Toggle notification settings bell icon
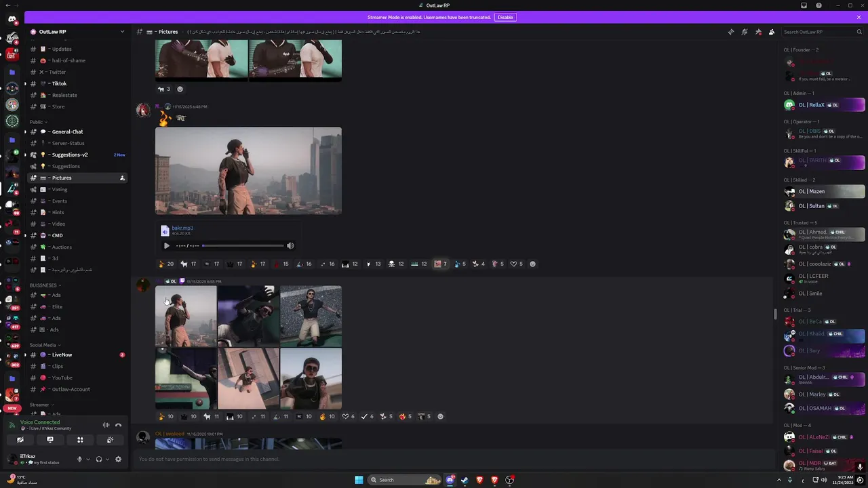The width and height of the screenshot is (868, 488). 745,32
